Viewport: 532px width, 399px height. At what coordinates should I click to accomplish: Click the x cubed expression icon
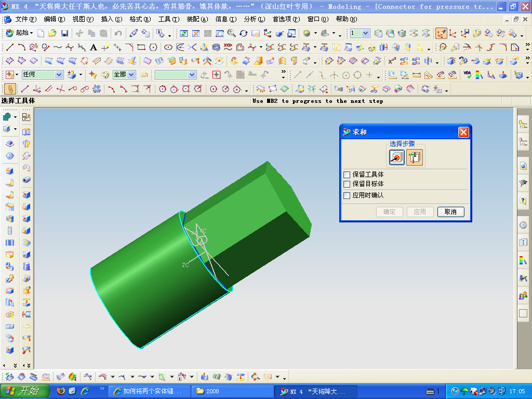point(392,61)
